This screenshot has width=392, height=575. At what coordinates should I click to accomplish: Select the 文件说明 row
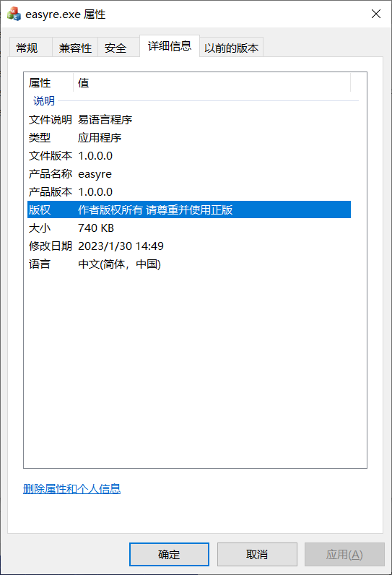tap(189, 119)
